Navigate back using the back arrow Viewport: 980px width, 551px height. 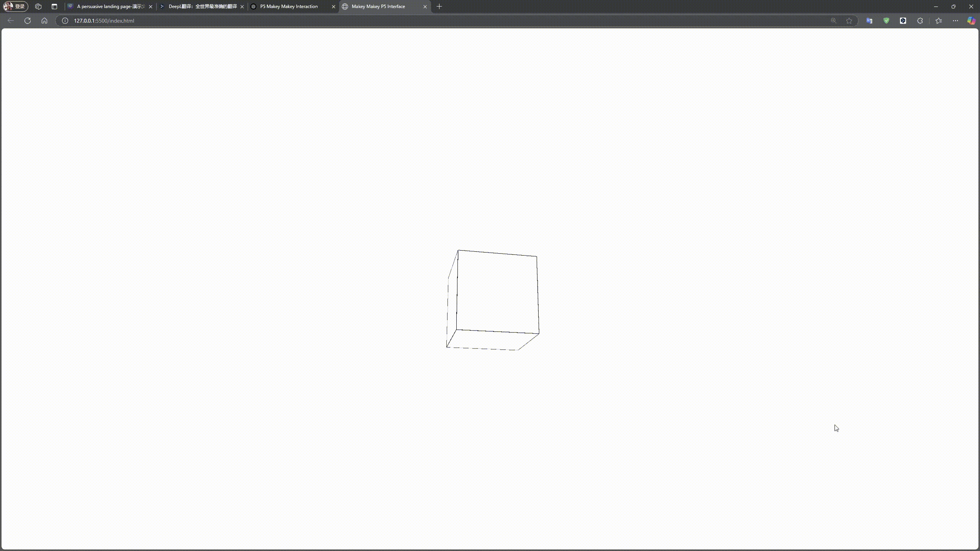pos(10,21)
